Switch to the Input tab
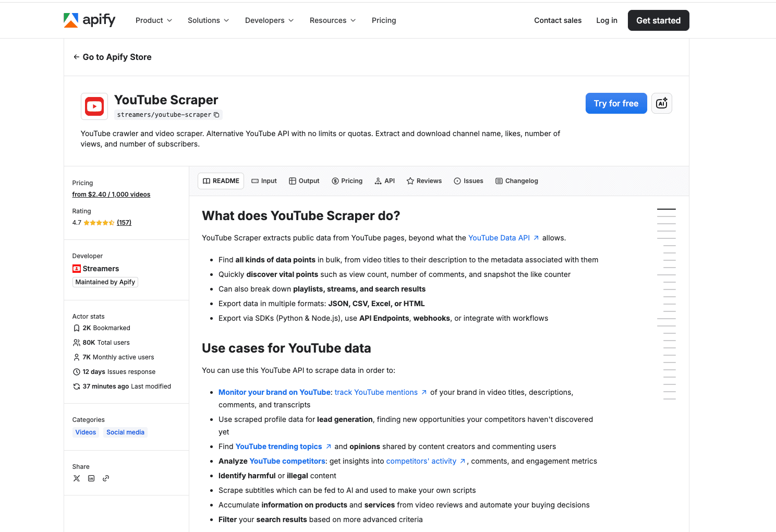The width and height of the screenshot is (776, 532). pyautogui.click(x=264, y=181)
